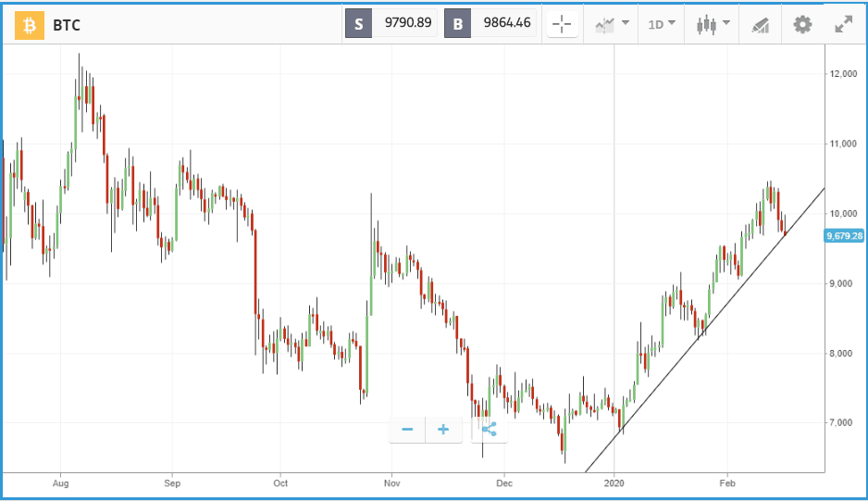Select the drawn ascending trendline
Viewport: 868px width, 501px height.
tap(705, 331)
